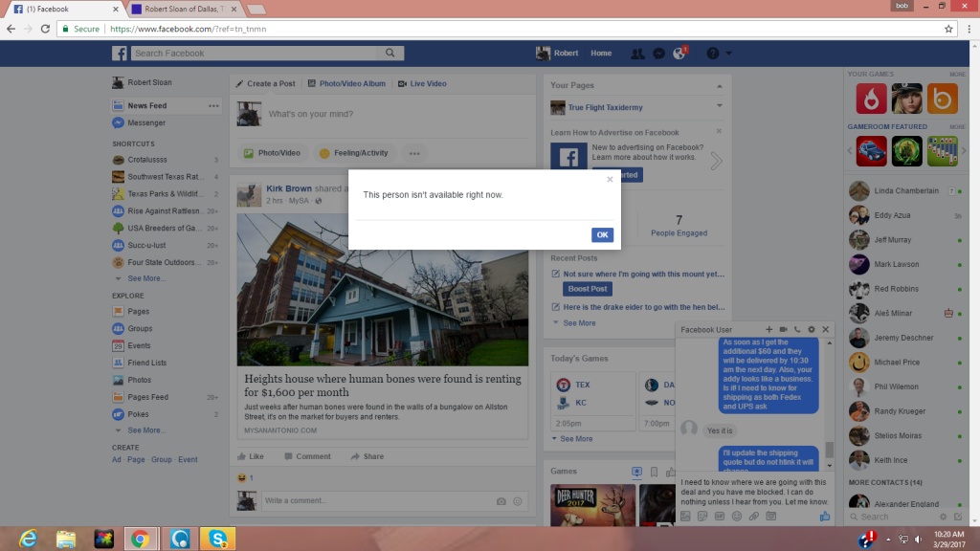
Task: Like the Kirk Brown post
Action: (251, 456)
